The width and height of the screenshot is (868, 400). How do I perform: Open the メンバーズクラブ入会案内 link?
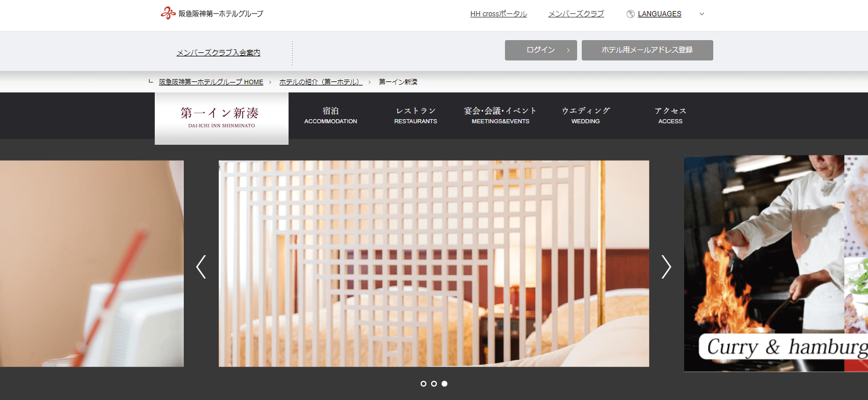coord(218,53)
